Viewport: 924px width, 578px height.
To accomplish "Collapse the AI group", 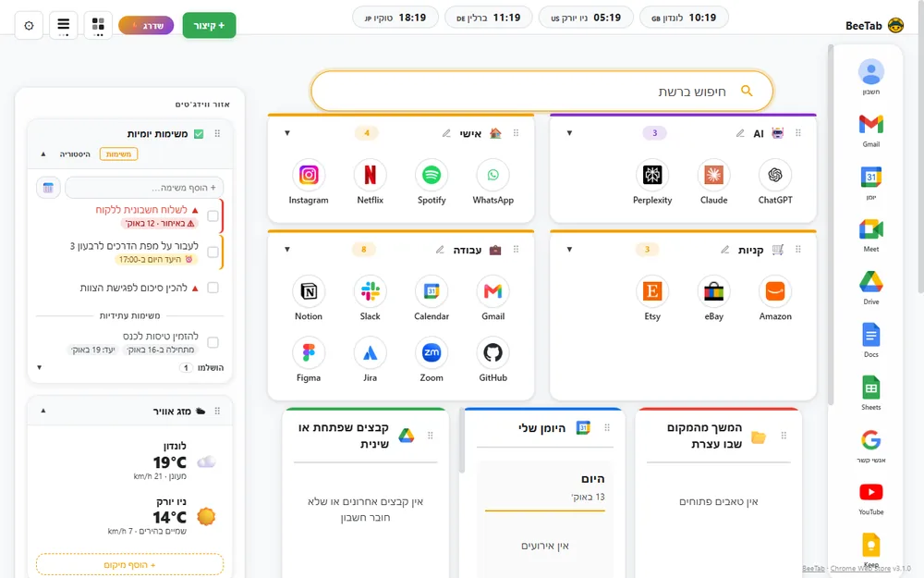I will tap(569, 133).
